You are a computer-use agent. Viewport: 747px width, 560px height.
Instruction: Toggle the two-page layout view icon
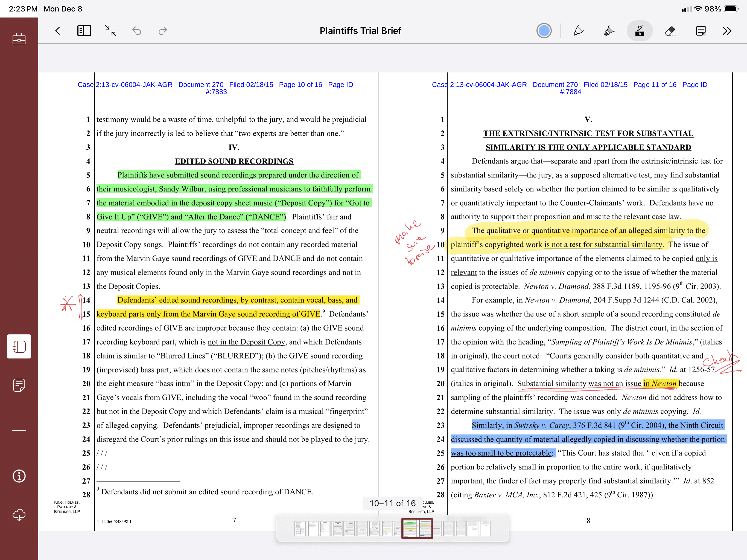(84, 31)
